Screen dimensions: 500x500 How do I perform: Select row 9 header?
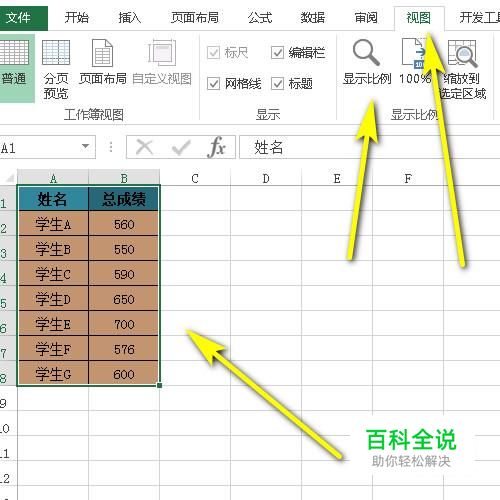(x=8, y=398)
